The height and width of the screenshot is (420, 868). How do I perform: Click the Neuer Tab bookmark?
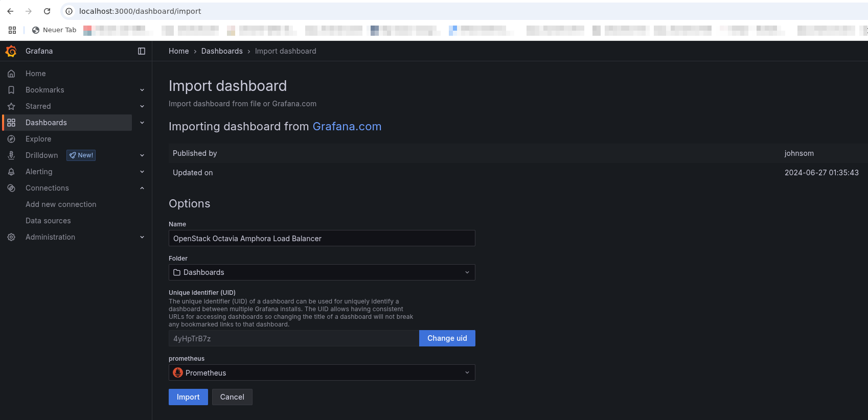click(x=54, y=30)
